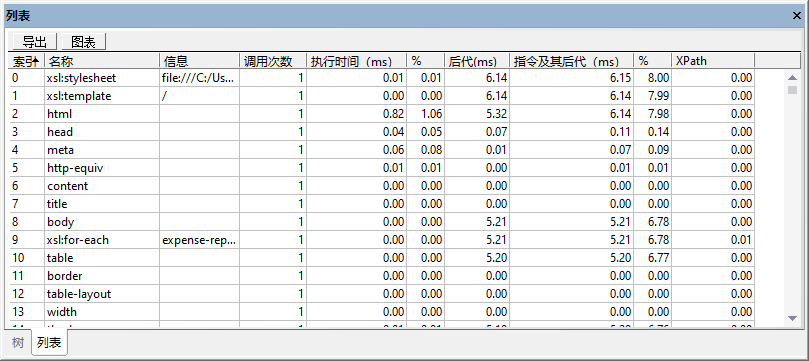Click the vertical scrollbar thumb
The width and height of the screenshot is (809, 361).
point(793,90)
